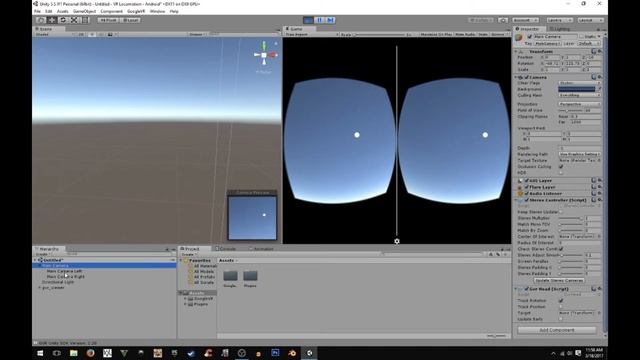Image resolution: width=640 pixels, height=360 pixels.
Task: Toggle the HDR checkbox
Action: point(561,173)
